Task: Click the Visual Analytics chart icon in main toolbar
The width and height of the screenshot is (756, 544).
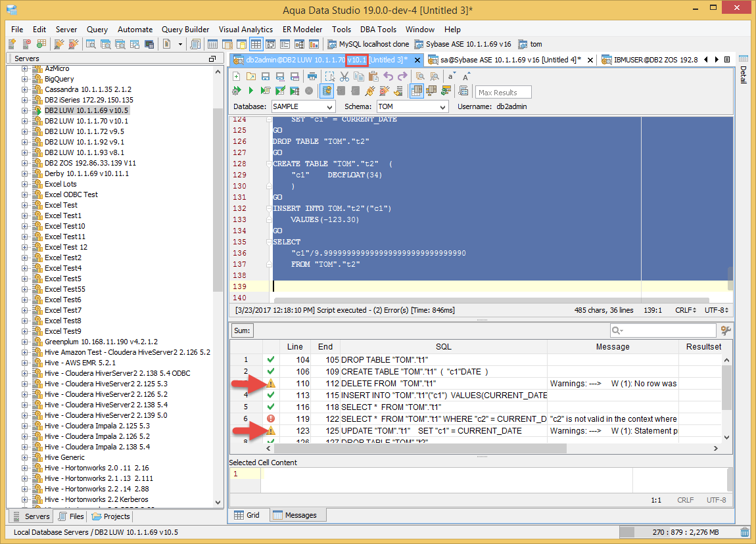Action: pyautogui.click(x=314, y=44)
